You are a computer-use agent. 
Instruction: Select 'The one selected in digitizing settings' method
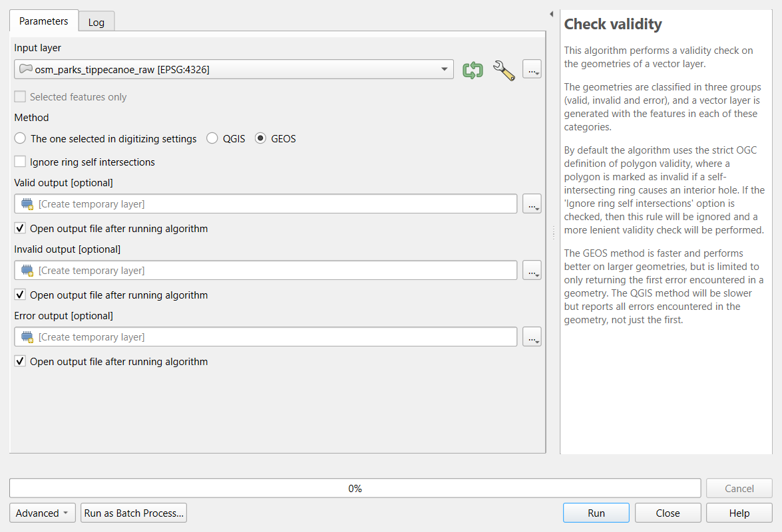20,138
